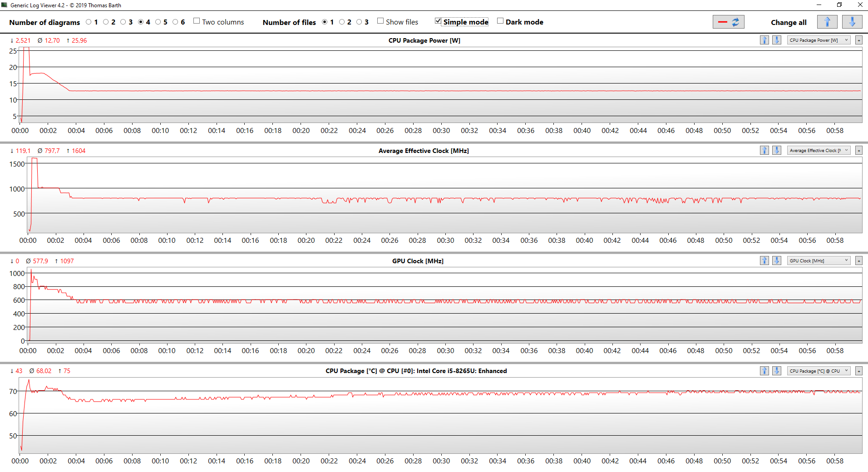This screenshot has height=472, width=868.
Task: Click up arrow for CPU Package temperature diagram
Action: [764, 371]
